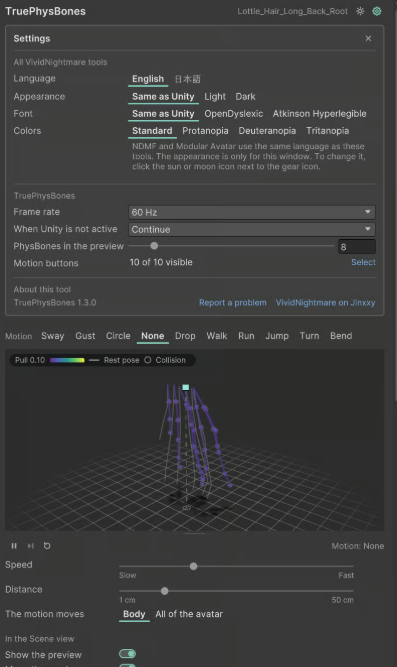Click the Speed slider handle
The height and width of the screenshot is (667, 397).
point(193,566)
